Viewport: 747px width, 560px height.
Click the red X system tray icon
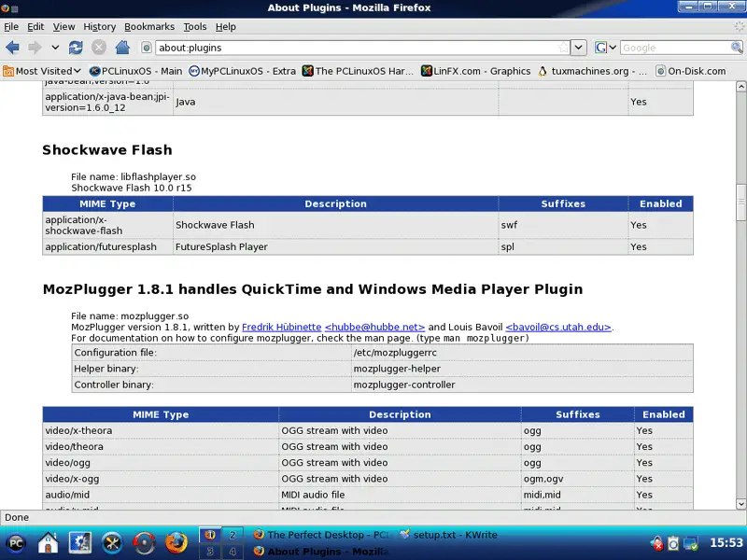click(657, 543)
